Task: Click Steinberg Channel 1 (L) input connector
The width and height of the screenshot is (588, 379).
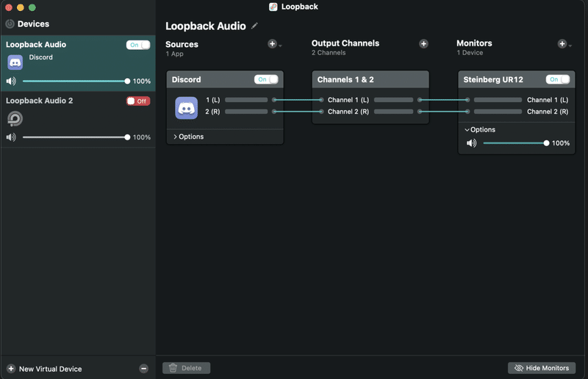Action: [467, 100]
